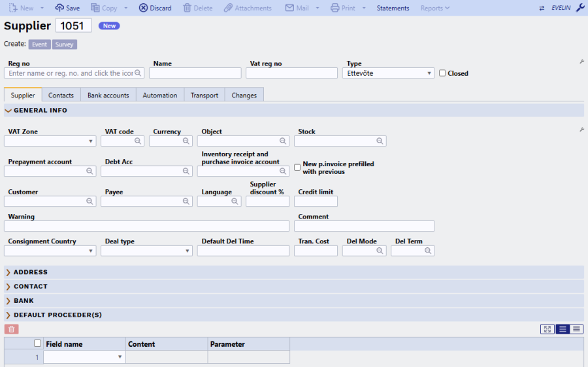Click the Mail envelope icon
Image resolution: width=588 pixels, height=367 pixels.
[289, 8]
